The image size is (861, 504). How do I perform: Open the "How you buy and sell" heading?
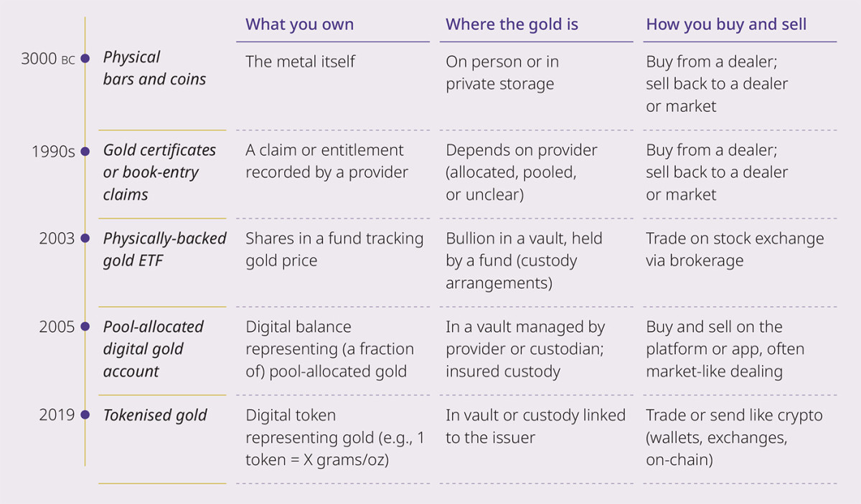[726, 24]
